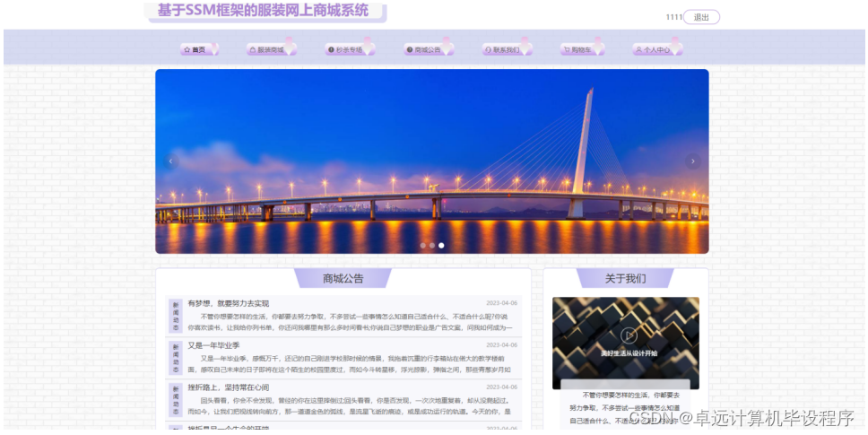Advance to the next banner slide with right arrow
Image resolution: width=868 pixels, height=435 pixels.
692,161
